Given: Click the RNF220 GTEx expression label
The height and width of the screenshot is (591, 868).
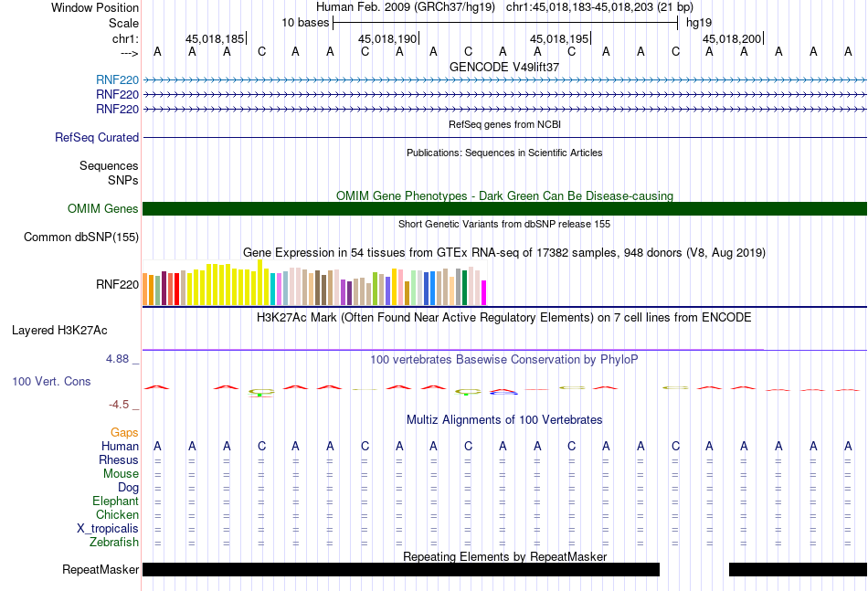Looking at the screenshot, I should 117,284.
